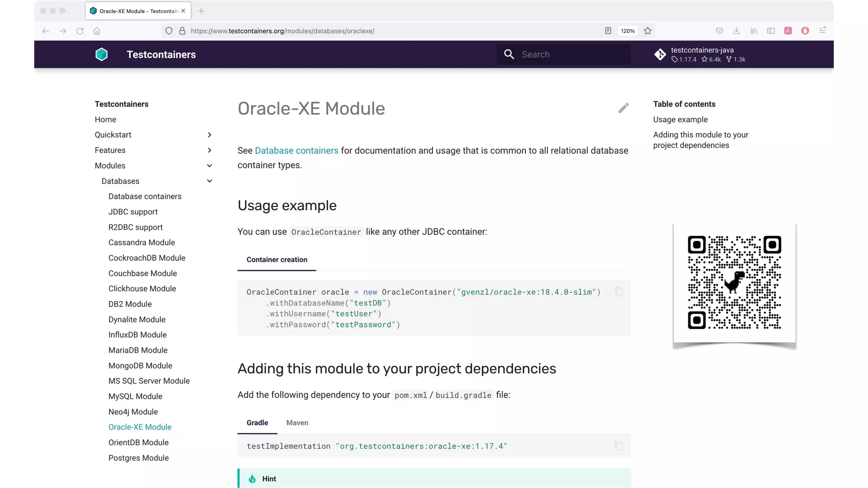Open the downloads panel
The height and width of the screenshot is (488, 868).
[737, 30]
